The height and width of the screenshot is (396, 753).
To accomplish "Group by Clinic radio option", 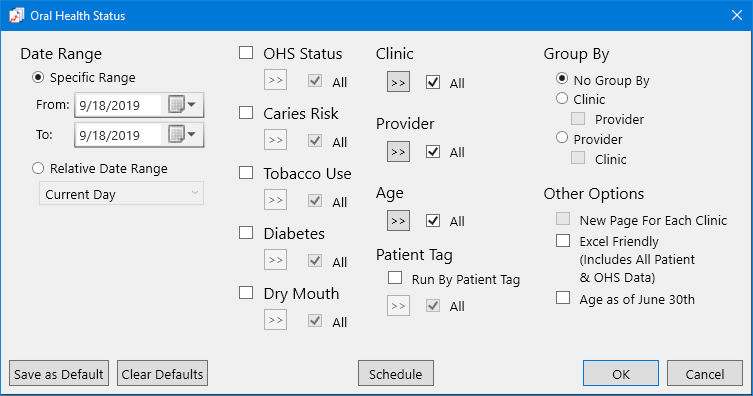I will (562, 98).
